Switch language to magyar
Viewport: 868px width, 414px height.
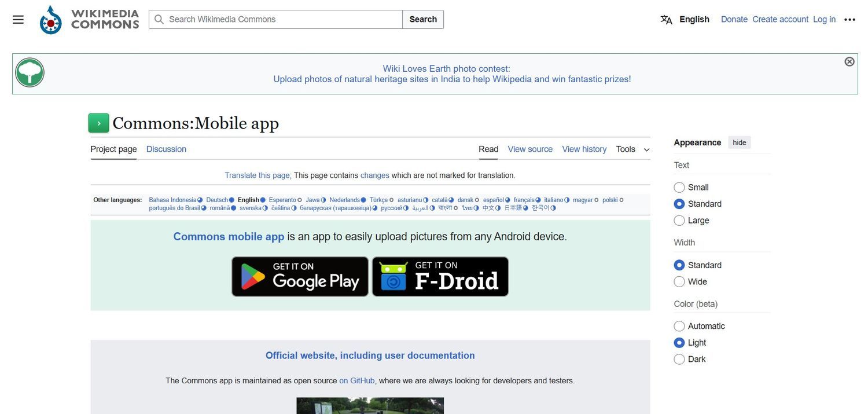(x=583, y=200)
